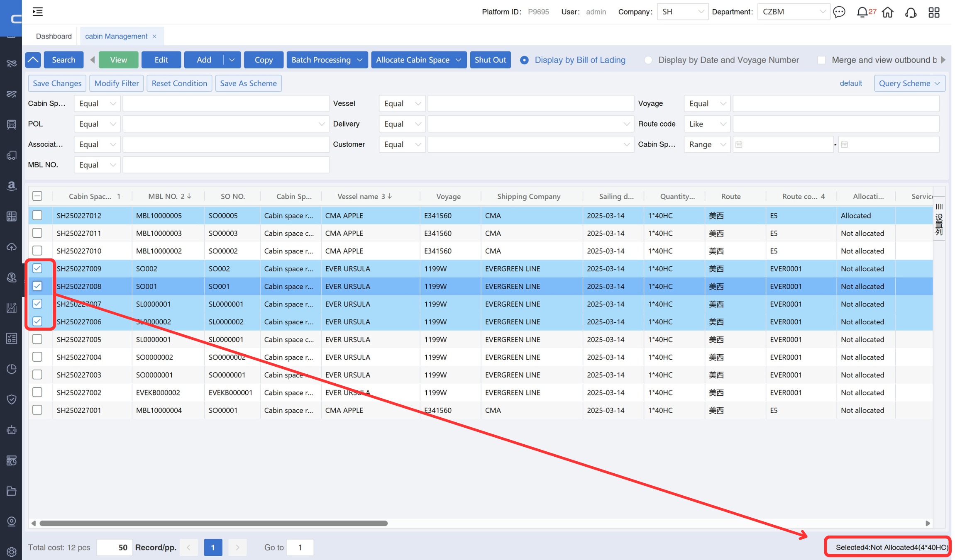Toggle checkbox for row SH250227009
Image resolution: width=955 pixels, height=560 pixels.
point(38,268)
